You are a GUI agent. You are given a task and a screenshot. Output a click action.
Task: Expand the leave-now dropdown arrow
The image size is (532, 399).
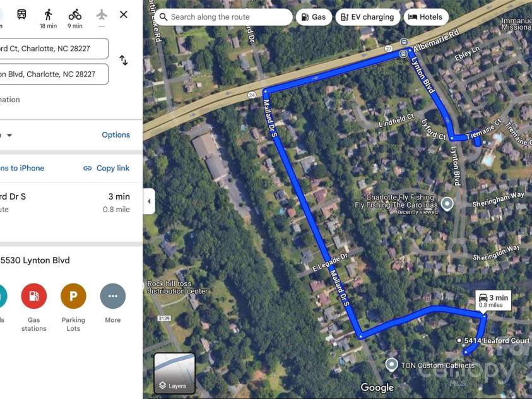pyautogui.click(x=9, y=135)
